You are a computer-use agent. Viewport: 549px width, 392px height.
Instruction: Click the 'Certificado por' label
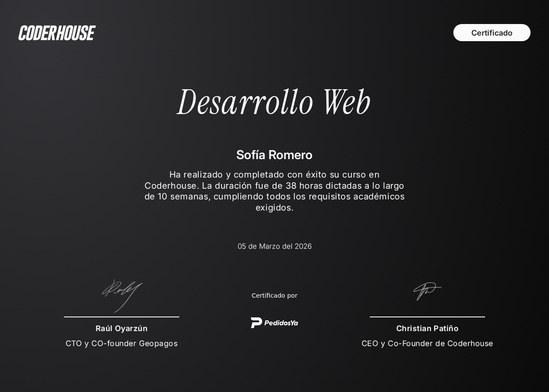(x=274, y=296)
